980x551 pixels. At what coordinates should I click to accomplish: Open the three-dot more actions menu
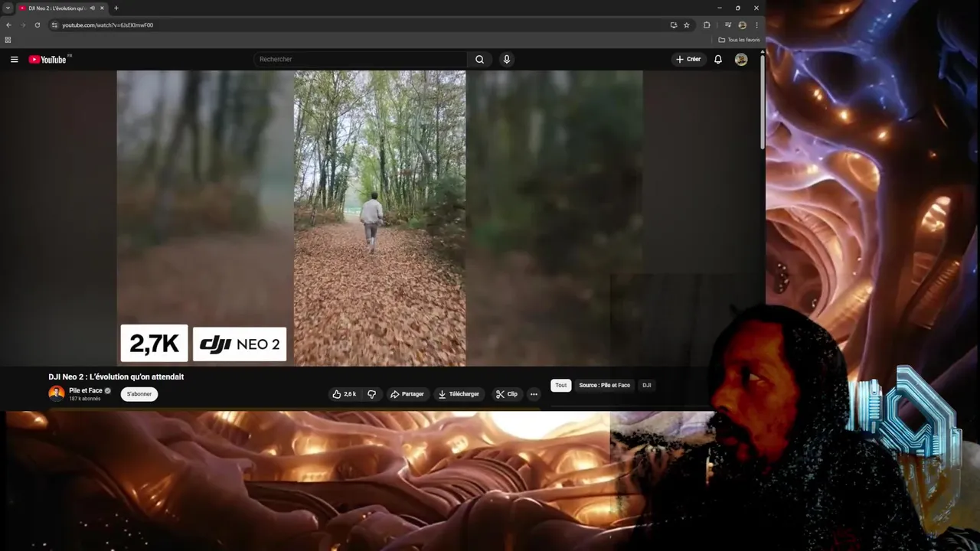[534, 394]
